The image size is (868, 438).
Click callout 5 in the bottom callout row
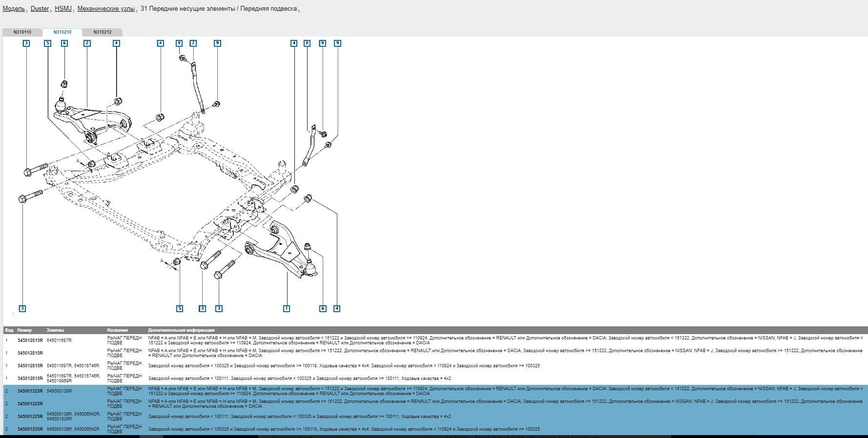click(180, 308)
